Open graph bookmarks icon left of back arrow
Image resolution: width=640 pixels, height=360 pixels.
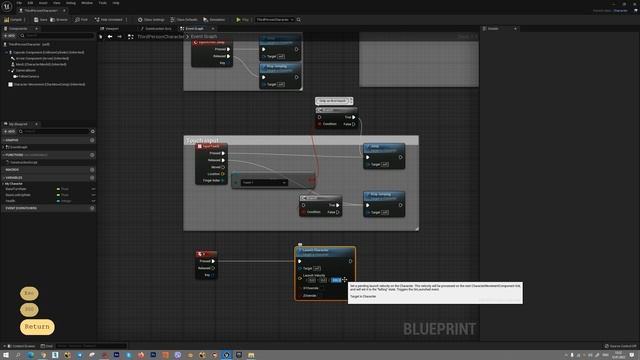101,37
